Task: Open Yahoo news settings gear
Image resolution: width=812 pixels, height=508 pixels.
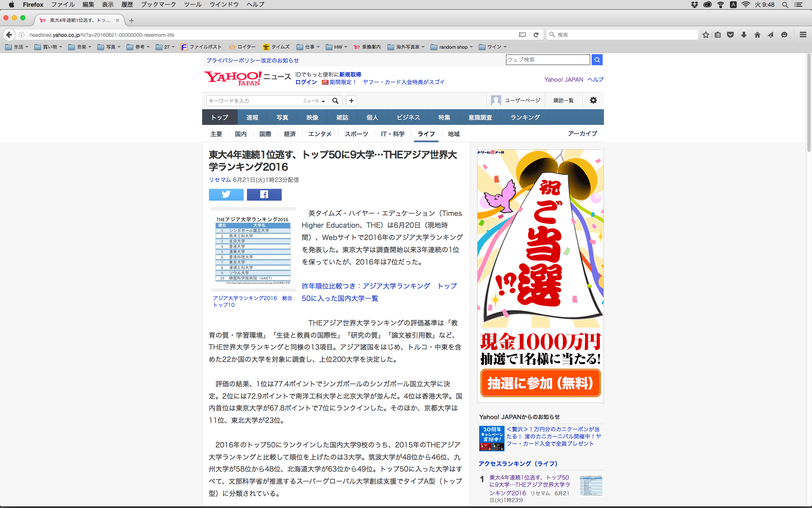Action: click(x=593, y=100)
